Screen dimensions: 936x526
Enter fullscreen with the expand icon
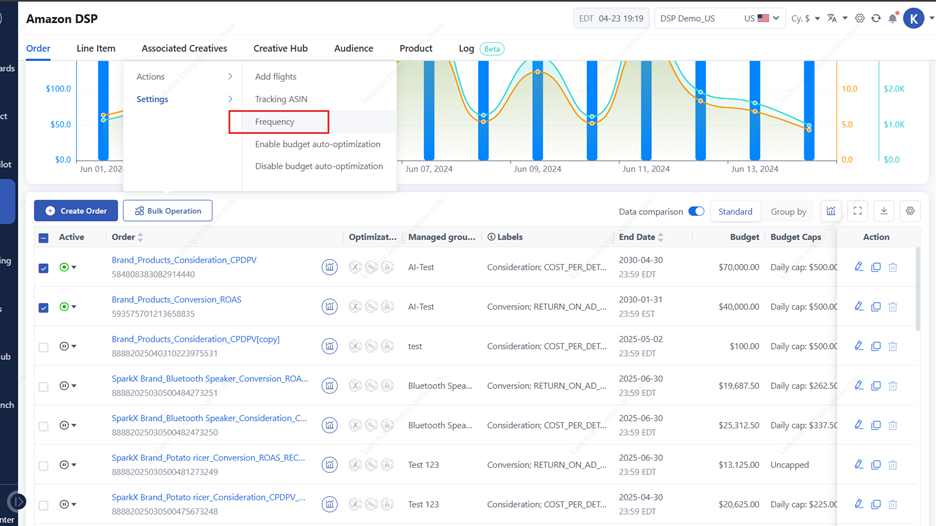point(857,211)
